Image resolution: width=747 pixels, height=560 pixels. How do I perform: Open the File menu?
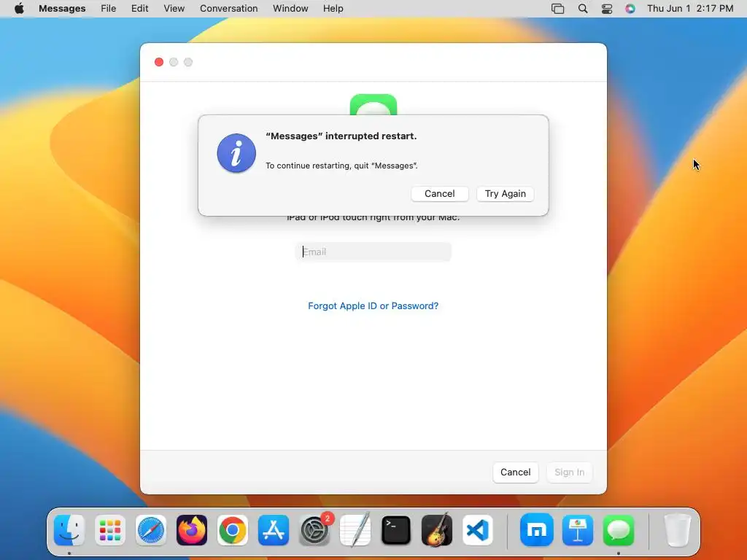click(109, 9)
